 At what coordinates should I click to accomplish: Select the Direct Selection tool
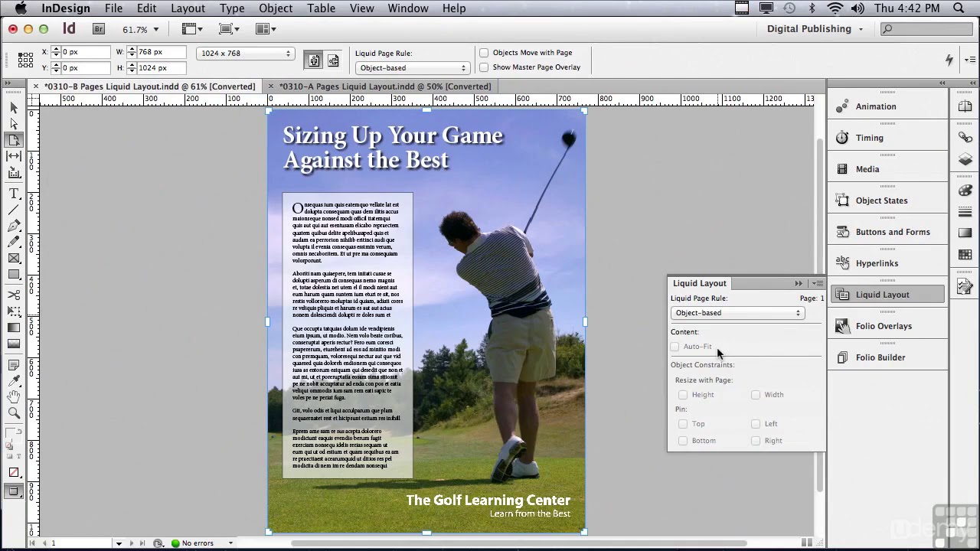coord(14,124)
